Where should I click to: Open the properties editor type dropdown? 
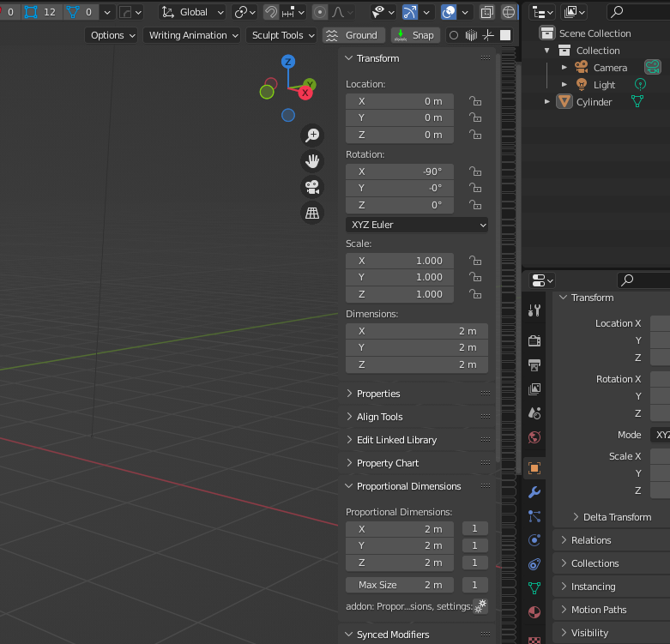542,281
